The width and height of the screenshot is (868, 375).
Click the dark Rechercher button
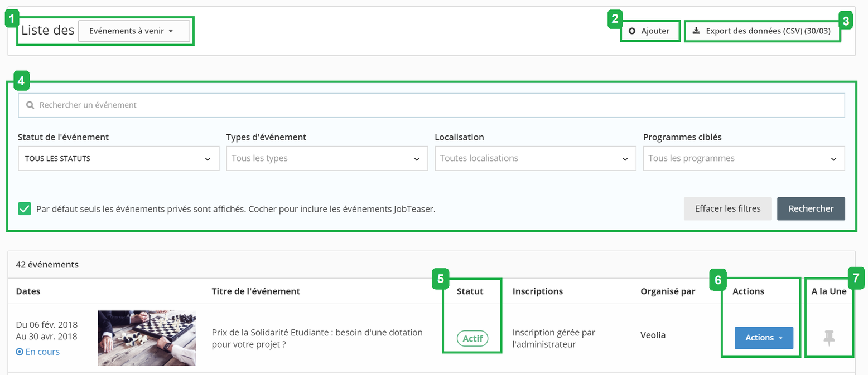pyautogui.click(x=811, y=209)
